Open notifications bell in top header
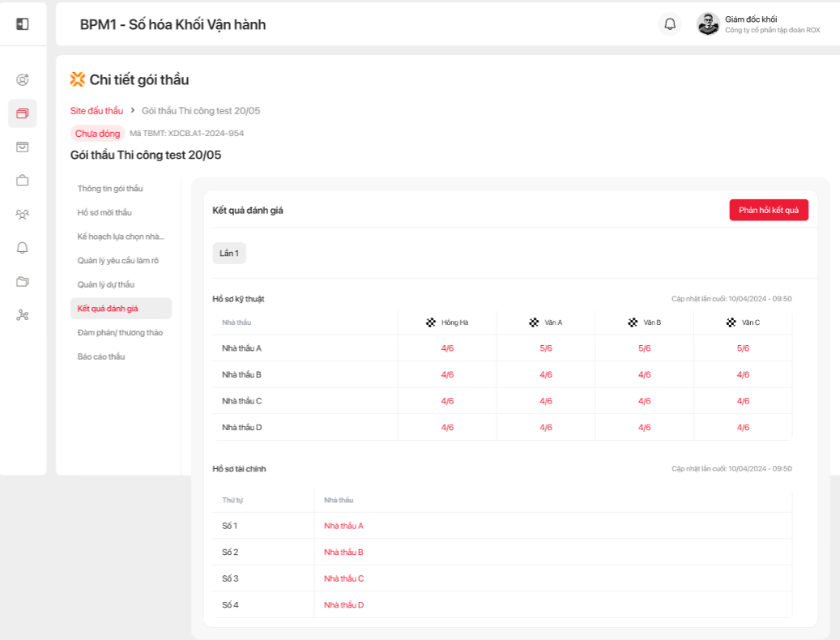Screen dimensions: 840x640 coord(670,24)
